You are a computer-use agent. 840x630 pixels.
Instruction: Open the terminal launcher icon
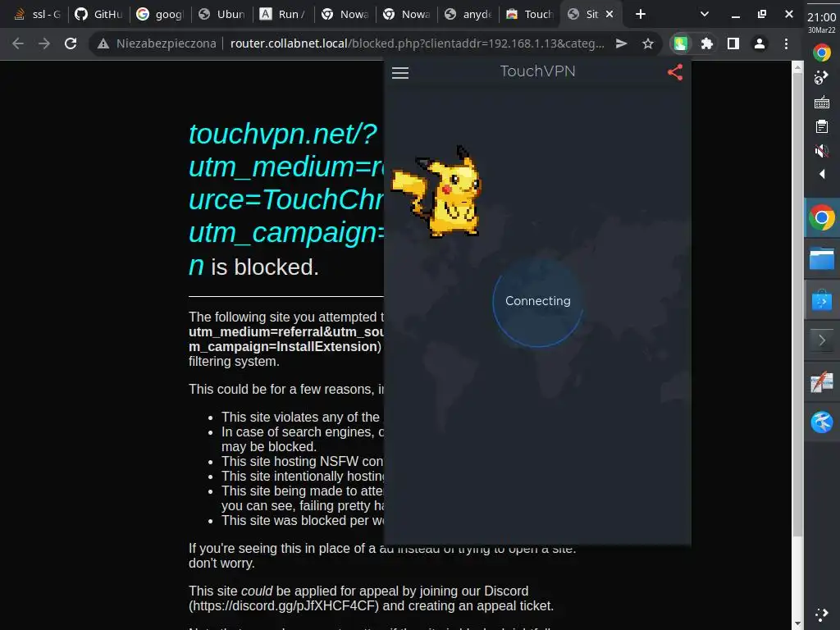pos(822,340)
